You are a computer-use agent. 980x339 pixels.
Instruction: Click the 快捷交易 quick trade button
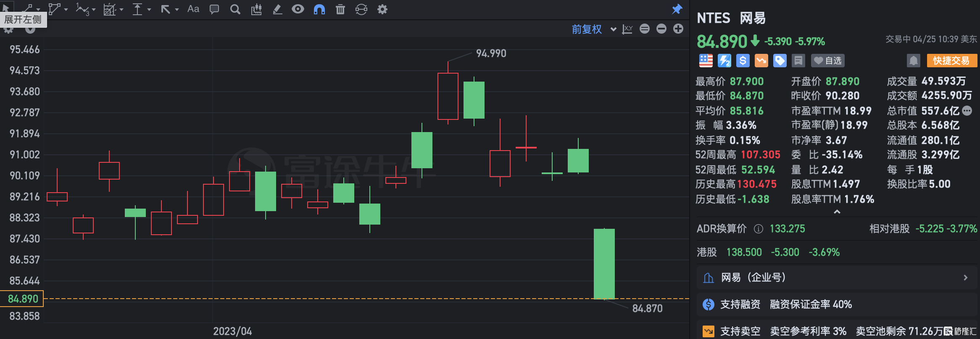click(952, 61)
